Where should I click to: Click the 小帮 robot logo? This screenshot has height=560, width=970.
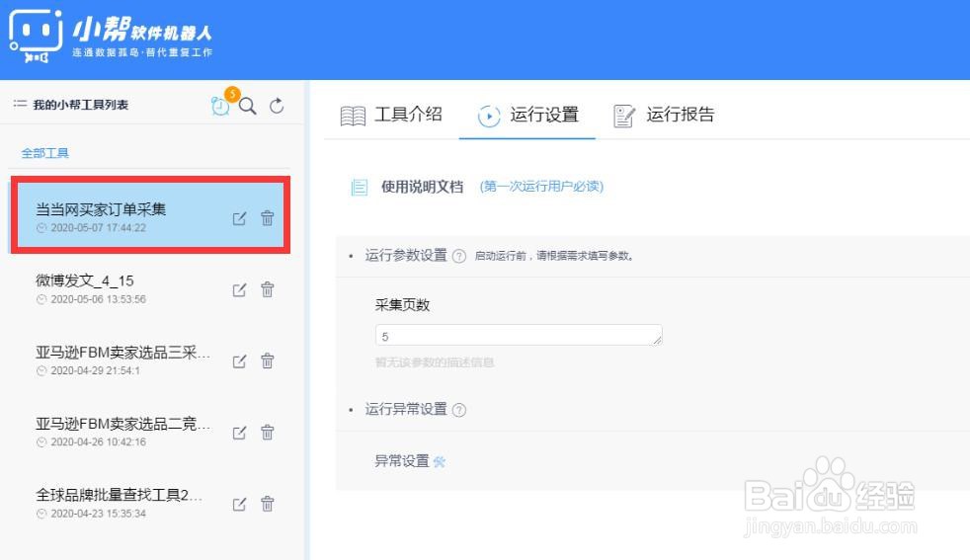pyautogui.click(x=36, y=36)
